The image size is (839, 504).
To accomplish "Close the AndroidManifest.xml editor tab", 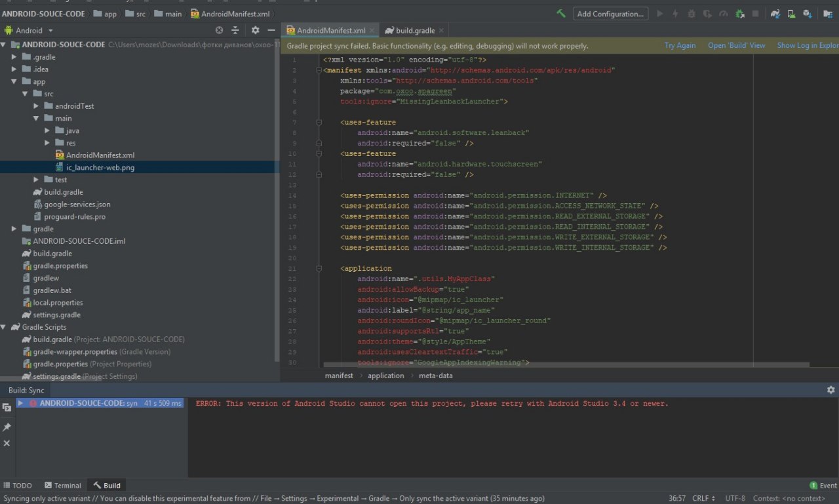I will pos(372,30).
